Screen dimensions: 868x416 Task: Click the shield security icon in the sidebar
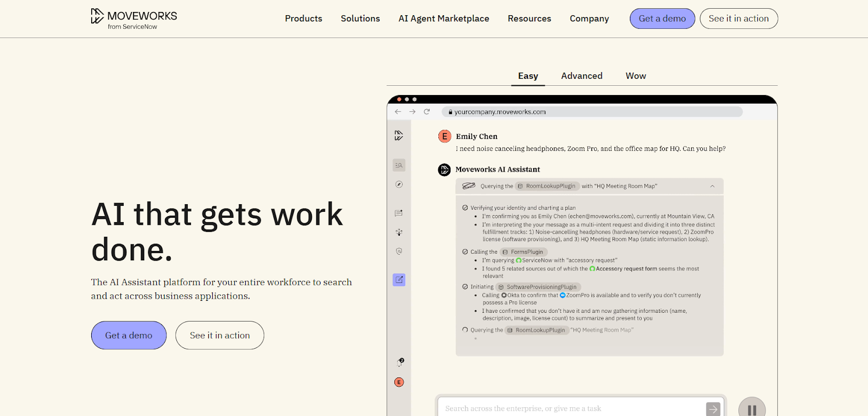(399, 251)
